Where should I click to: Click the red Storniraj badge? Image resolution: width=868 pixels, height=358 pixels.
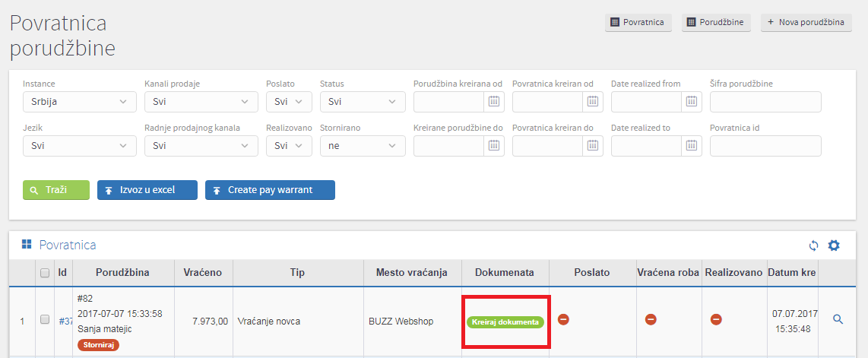click(99, 345)
